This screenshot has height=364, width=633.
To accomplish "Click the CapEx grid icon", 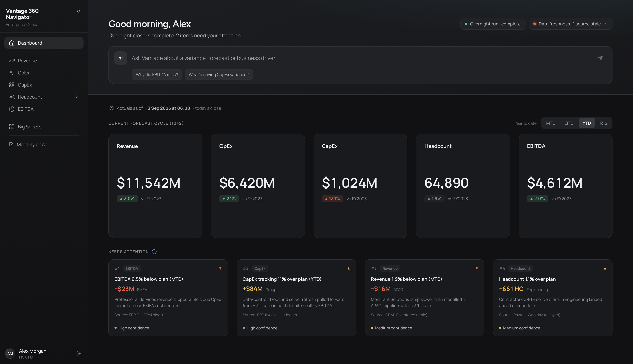I will click(12, 85).
